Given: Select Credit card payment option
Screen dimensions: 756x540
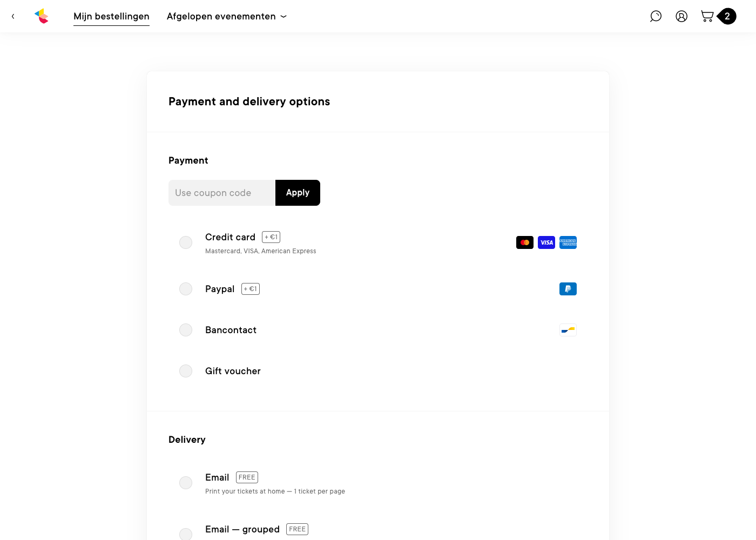Looking at the screenshot, I should (x=186, y=242).
